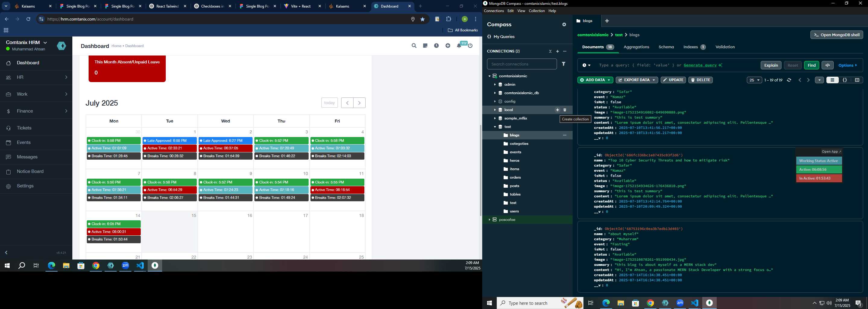Expand Finance menu in HRM sidebar
The height and width of the screenshot is (309, 868).
pos(36,111)
